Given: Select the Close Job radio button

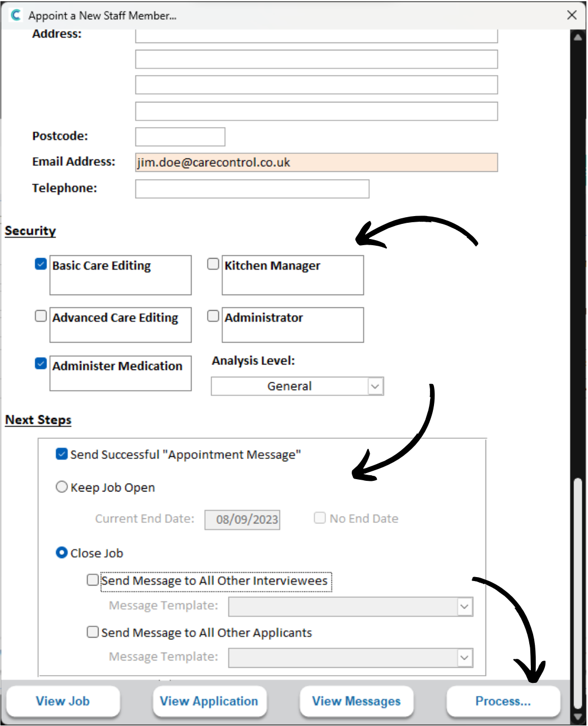Looking at the screenshot, I should tap(62, 552).
